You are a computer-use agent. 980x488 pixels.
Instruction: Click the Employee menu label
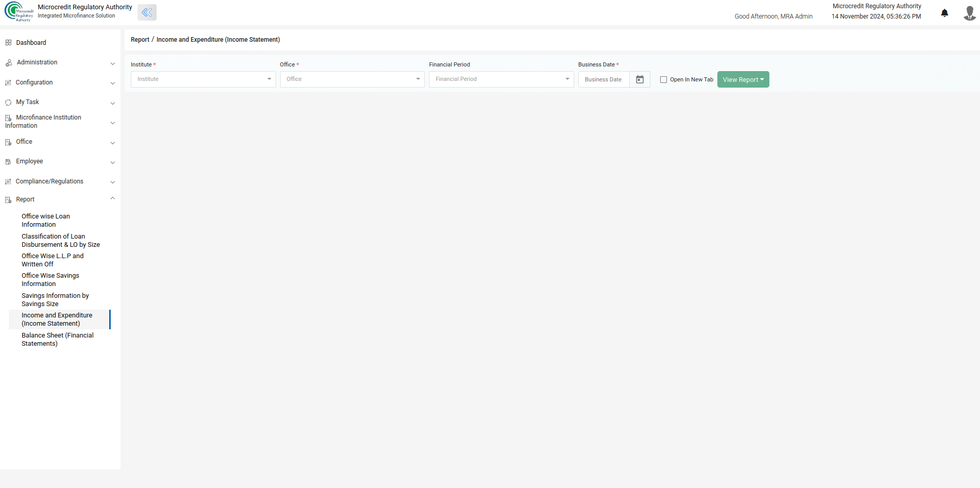29,161
